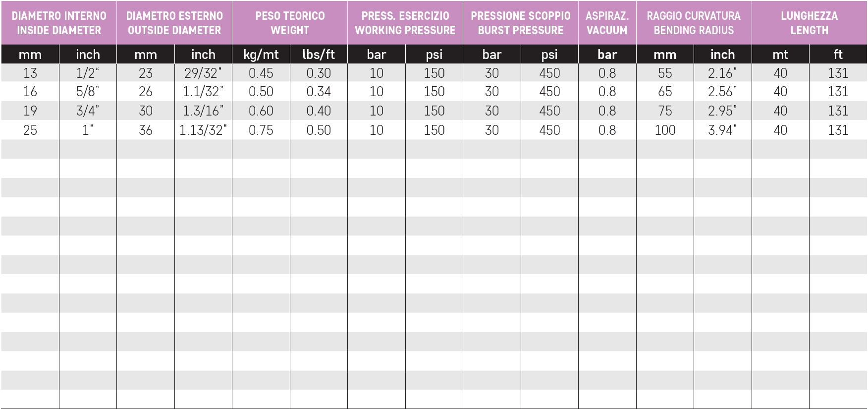Select the Lunghezza Length header
The height and width of the screenshot is (409, 868).
810,23
